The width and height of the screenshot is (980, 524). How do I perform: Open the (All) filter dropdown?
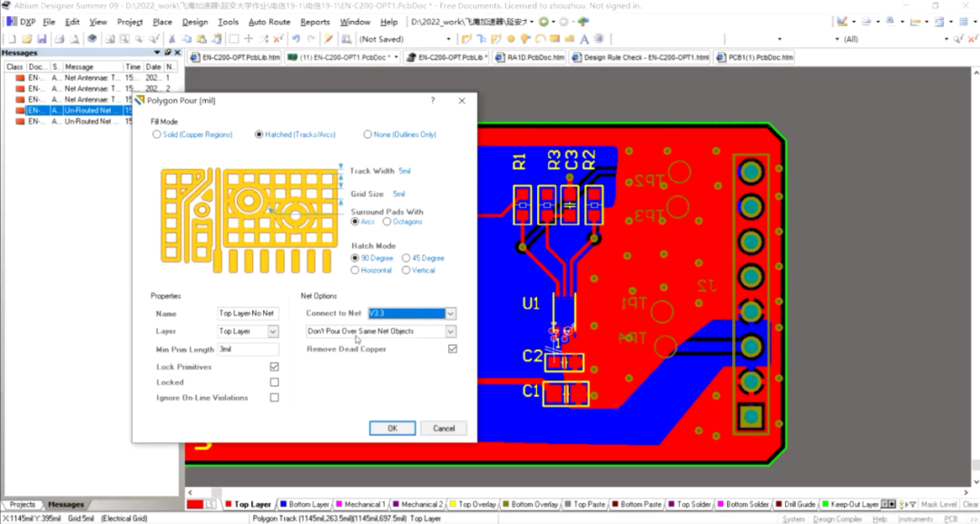tap(946, 39)
